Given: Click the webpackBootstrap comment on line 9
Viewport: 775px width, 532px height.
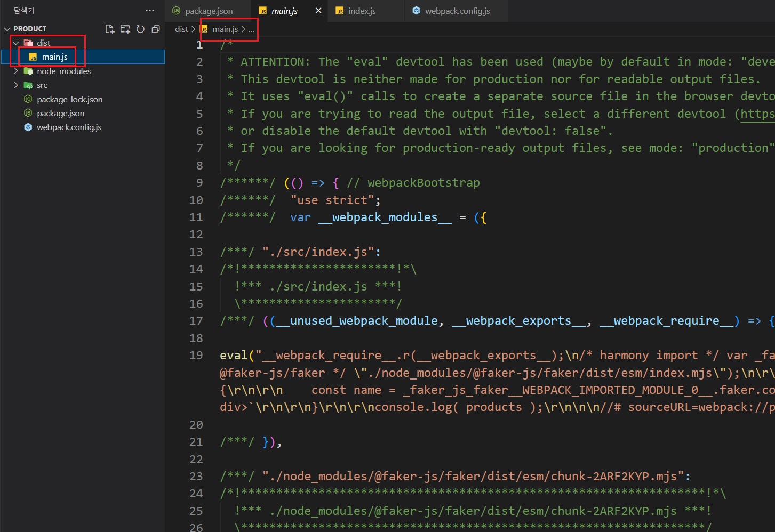Looking at the screenshot, I should (x=413, y=183).
